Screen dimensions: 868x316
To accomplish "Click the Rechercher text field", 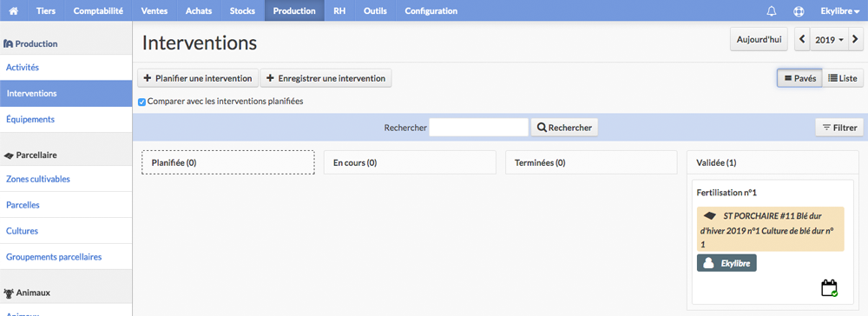I will pyautogui.click(x=479, y=128).
